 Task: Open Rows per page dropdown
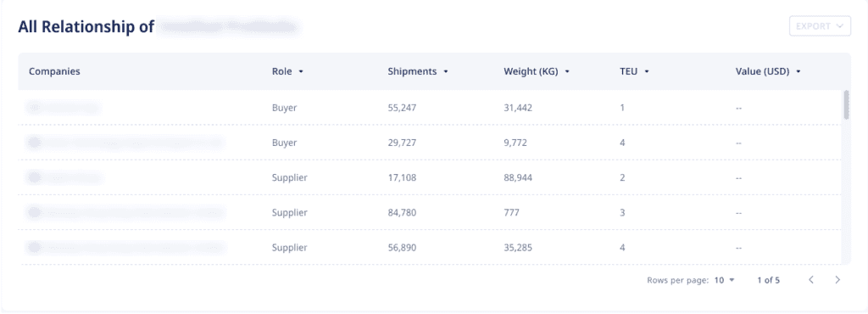(x=724, y=280)
